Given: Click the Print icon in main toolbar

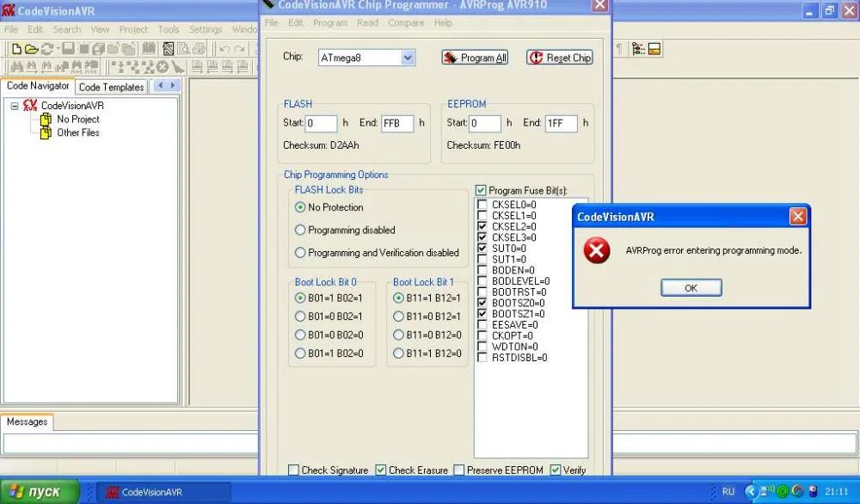Looking at the screenshot, I should (x=199, y=49).
